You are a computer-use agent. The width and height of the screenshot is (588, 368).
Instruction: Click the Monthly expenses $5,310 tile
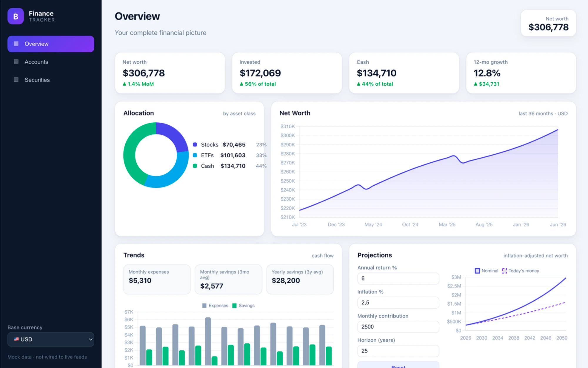click(157, 279)
